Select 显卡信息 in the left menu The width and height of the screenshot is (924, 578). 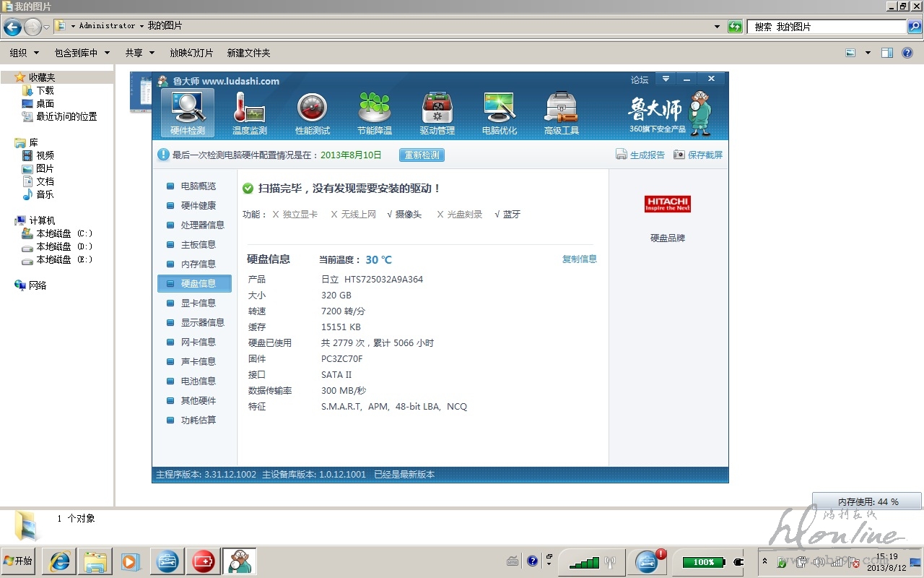[198, 303]
